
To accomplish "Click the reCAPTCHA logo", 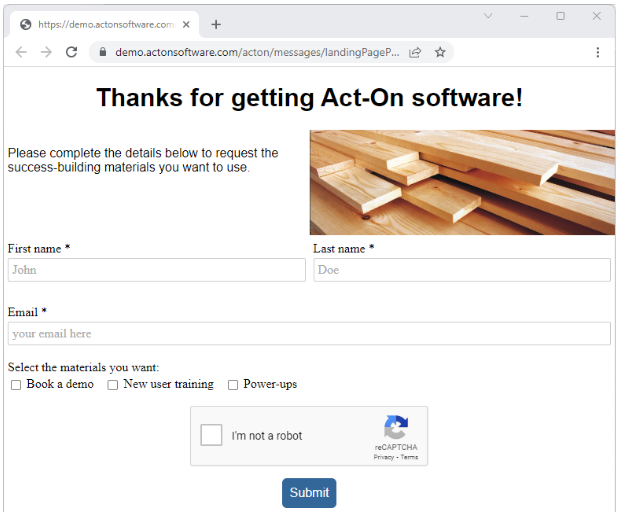I will (x=396, y=427).
